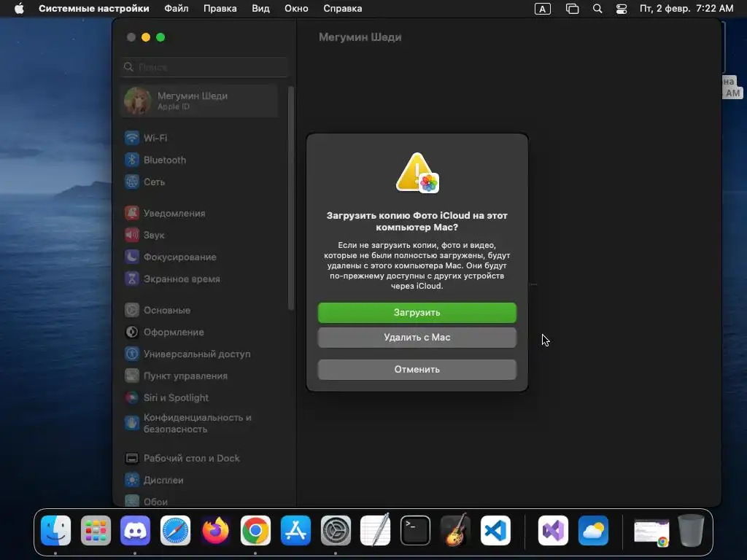747x560 pixels.
Task: Click the green fullscreen window button
Action: pyautogui.click(x=160, y=37)
